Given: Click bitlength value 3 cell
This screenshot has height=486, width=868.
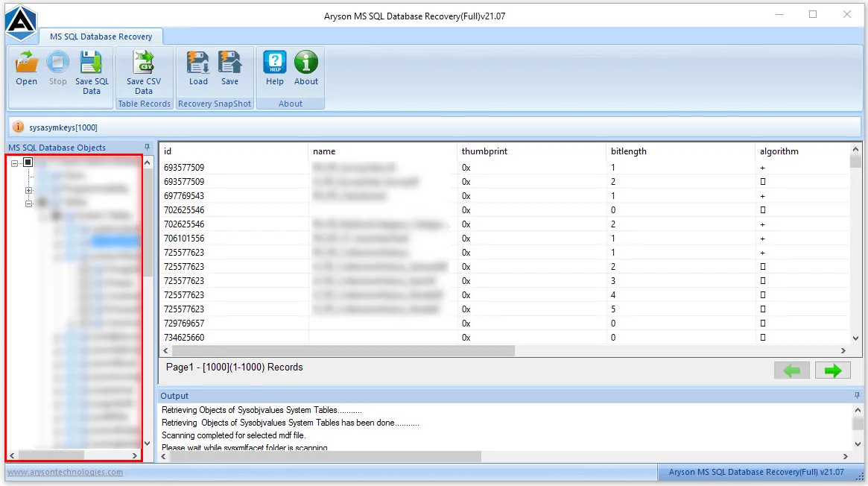Looking at the screenshot, I should (x=680, y=281).
